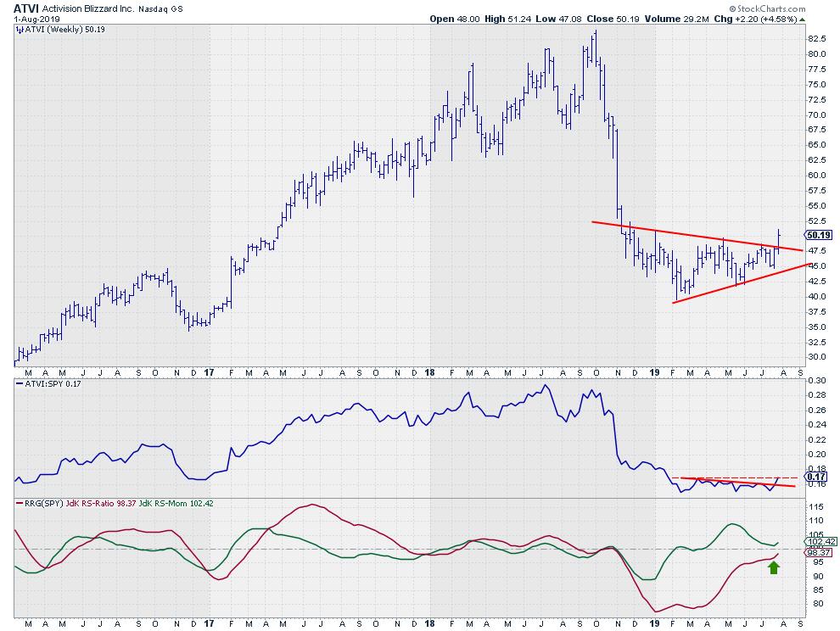Open the StockCharts.com copyright link
The width and height of the screenshot is (840, 631).
[767, 8]
